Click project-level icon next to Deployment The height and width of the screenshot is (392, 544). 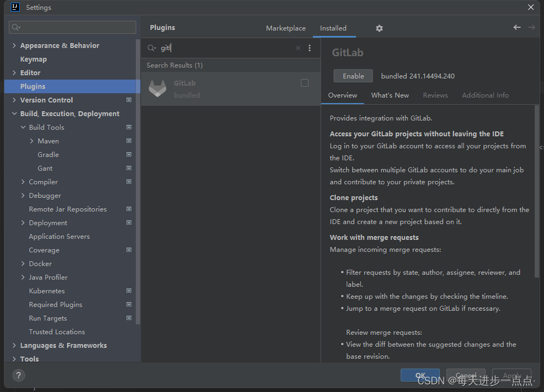point(129,222)
